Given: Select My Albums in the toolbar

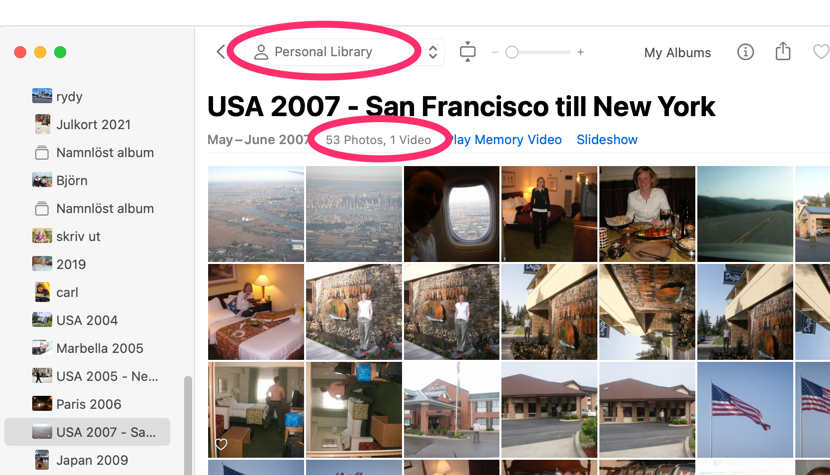Looking at the screenshot, I should 677,52.
